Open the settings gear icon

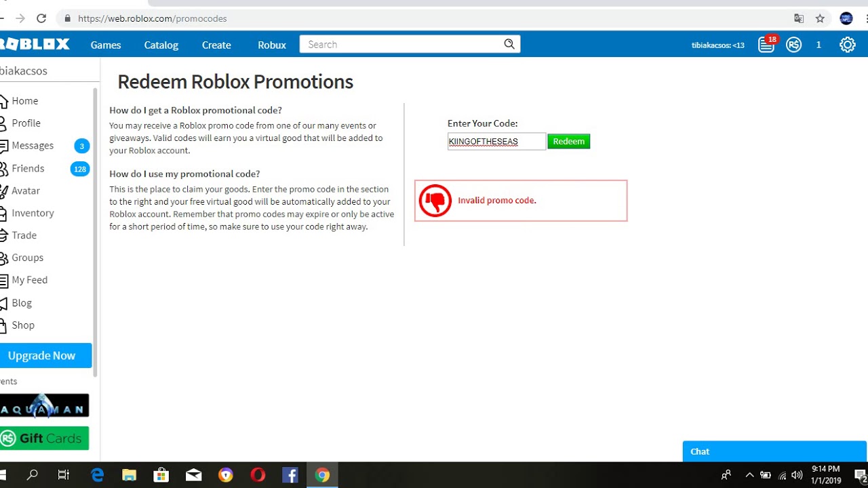pyautogui.click(x=847, y=45)
